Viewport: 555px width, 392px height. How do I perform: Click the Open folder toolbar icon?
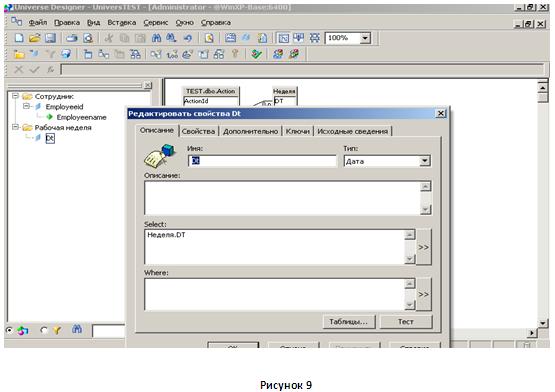[35, 38]
